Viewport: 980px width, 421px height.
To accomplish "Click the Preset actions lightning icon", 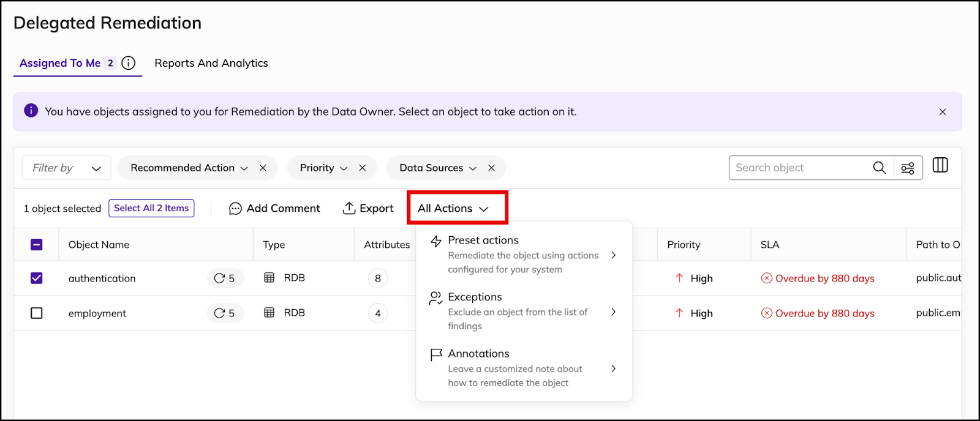I will click(x=436, y=241).
